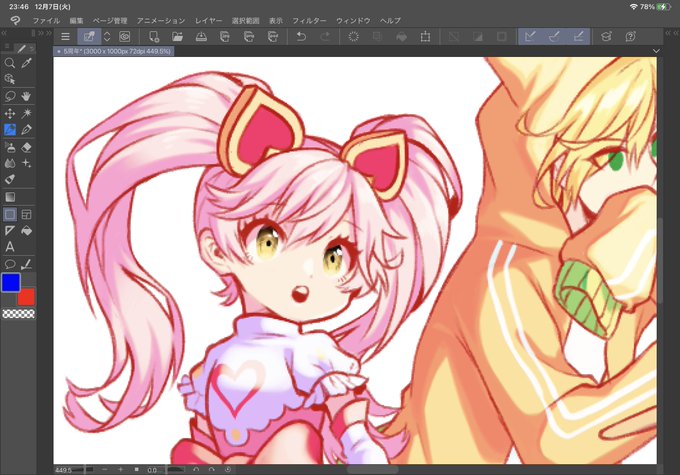Open the Clip Studio tutorial graduation-cap icon
The image size is (680, 475).
[x=606, y=37]
